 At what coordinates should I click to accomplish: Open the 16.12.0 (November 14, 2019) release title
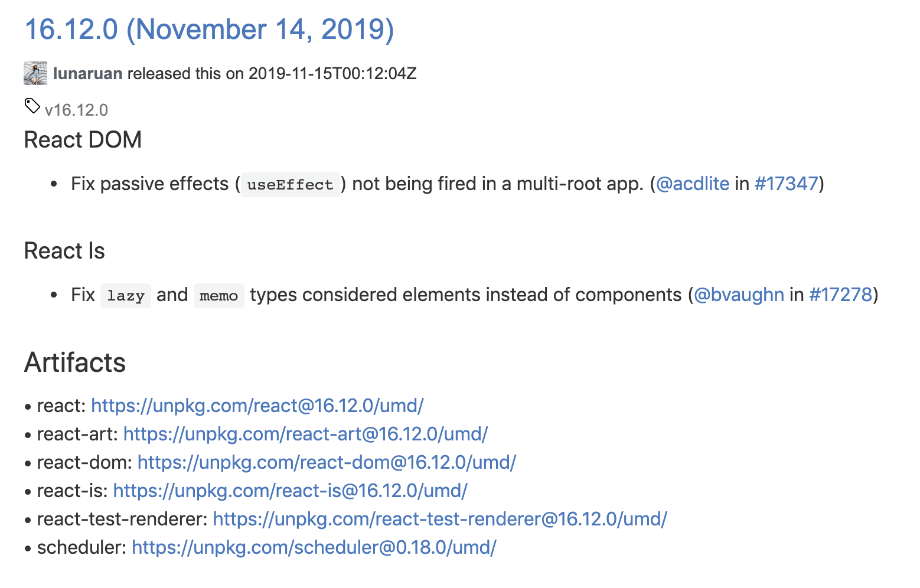click(209, 30)
